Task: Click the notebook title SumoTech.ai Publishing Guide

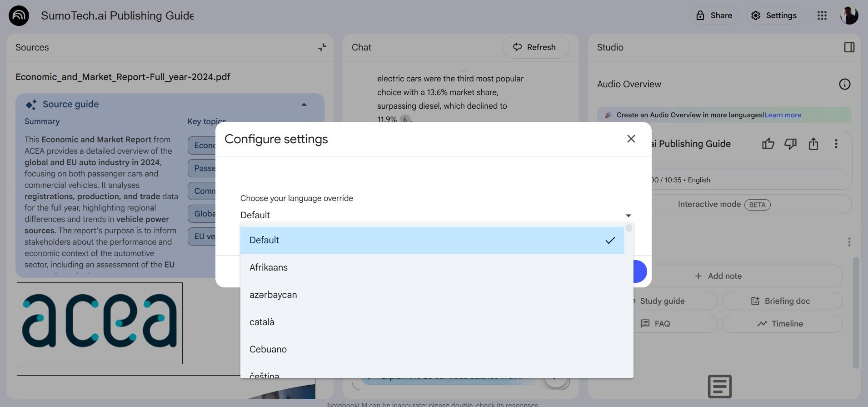Action: point(117,15)
